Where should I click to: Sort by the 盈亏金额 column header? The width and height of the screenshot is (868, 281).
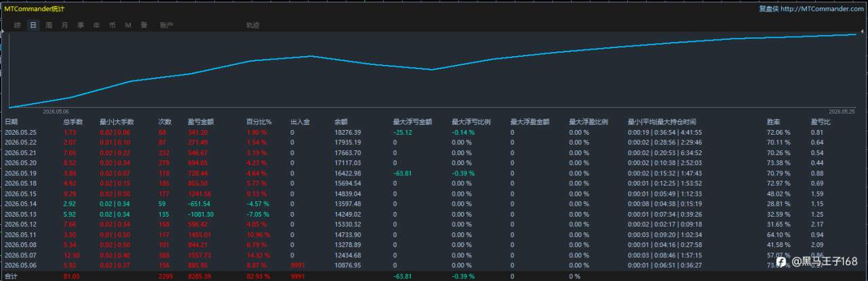coord(201,122)
